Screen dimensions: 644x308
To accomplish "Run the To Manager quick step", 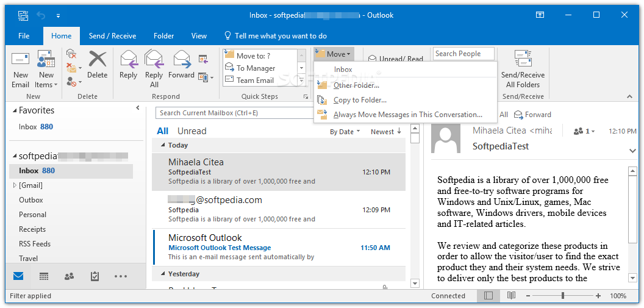I will 260,68.
